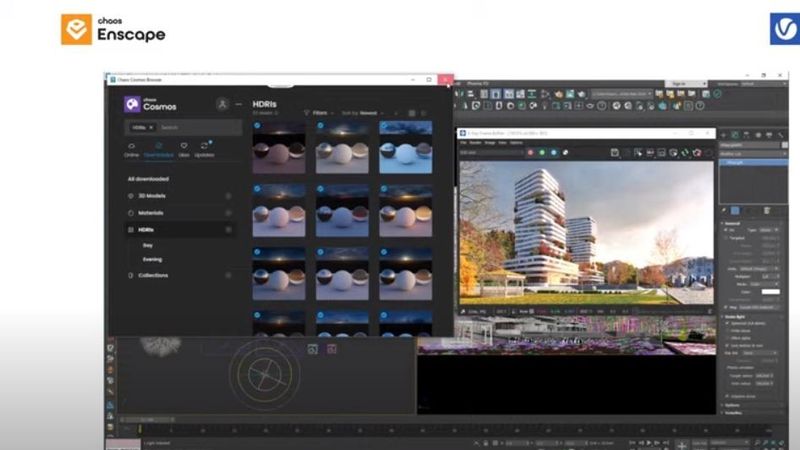800x450 pixels.
Task: Click the object color swatch beside name field
Action: tap(785, 145)
